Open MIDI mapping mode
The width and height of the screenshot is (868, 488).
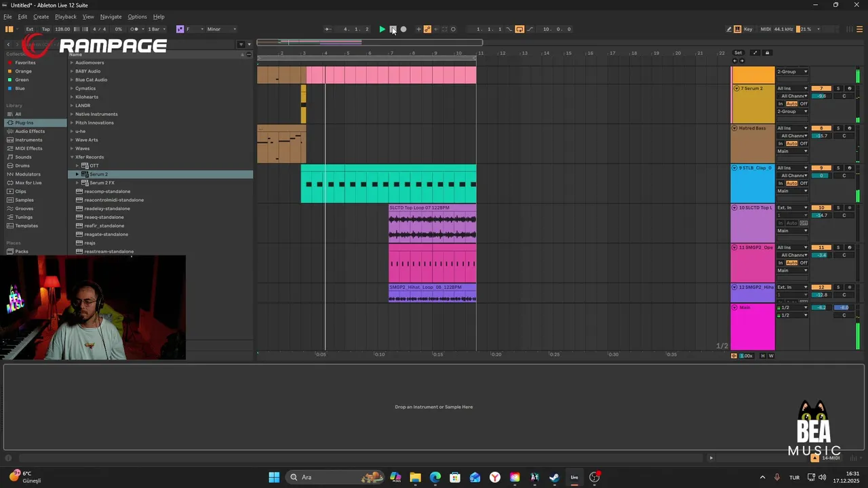click(x=766, y=29)
